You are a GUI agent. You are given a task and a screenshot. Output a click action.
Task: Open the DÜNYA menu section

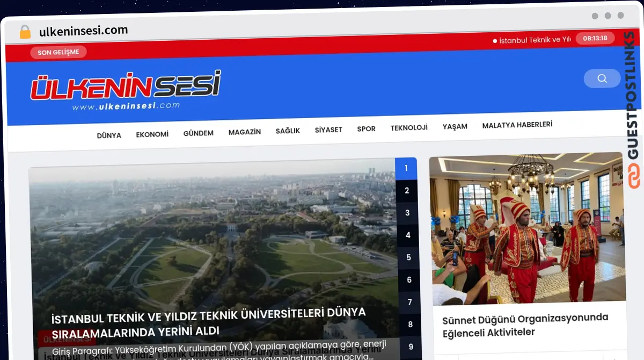(x=109, y=135)
